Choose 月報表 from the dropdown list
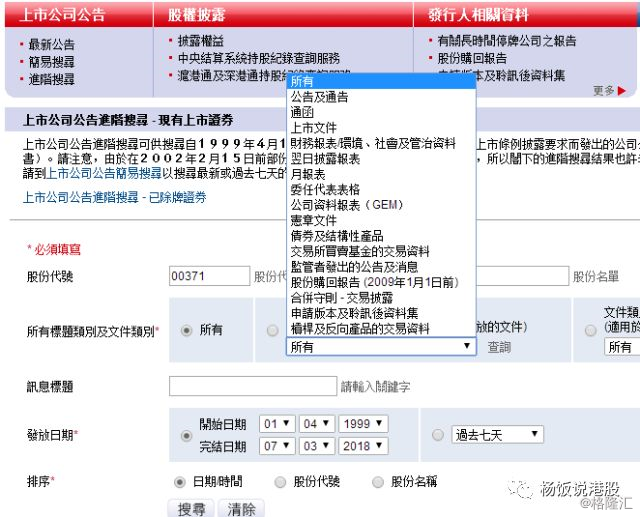640x517 pixels. tap(381, 174)
